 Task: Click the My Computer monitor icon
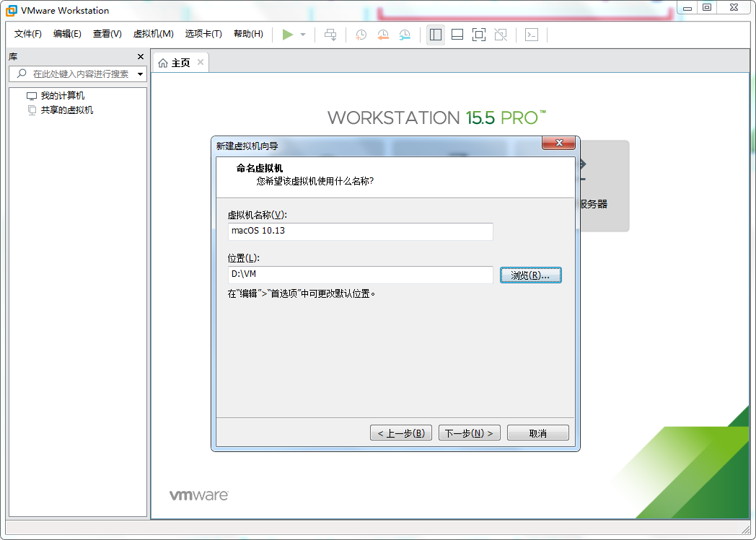[x=32, y=96]
